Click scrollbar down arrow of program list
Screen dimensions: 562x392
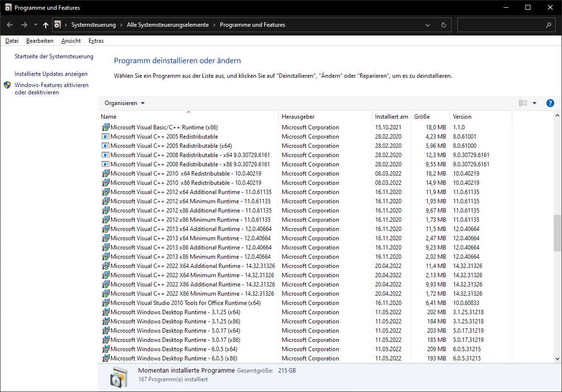pos(557,358)
